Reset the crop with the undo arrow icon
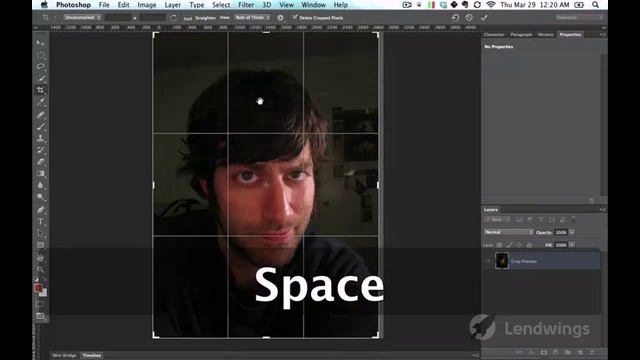This screenshot has width=640, height=360. pyautogui.click(x=456, y=18)
